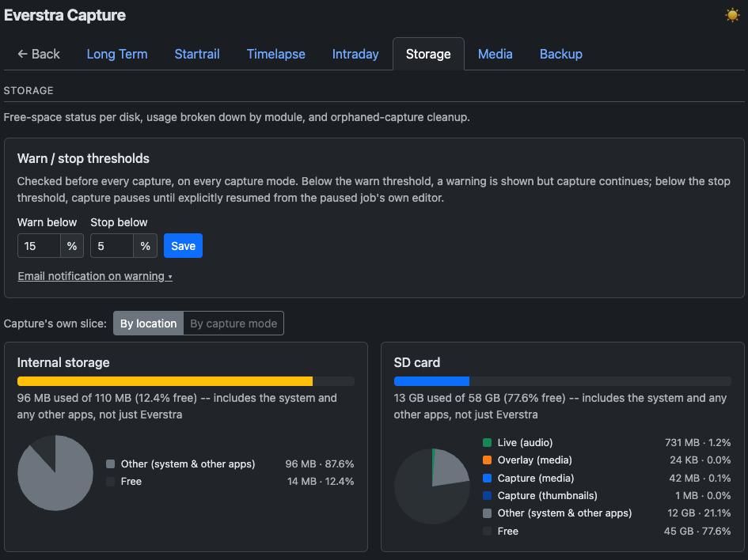Click the '42 MB · 0.1%' value
748x560 pixels.
tap(700, 478)
